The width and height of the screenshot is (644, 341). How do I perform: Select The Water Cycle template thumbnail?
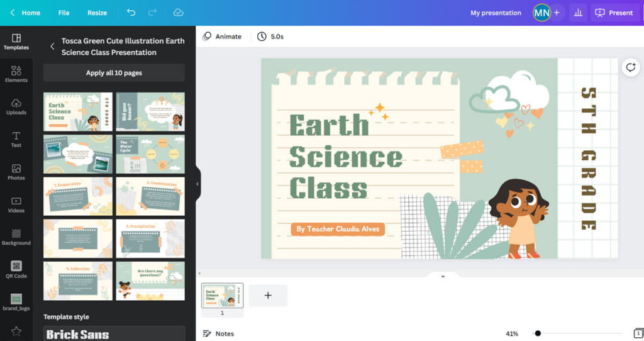click(x=150, y=154)
